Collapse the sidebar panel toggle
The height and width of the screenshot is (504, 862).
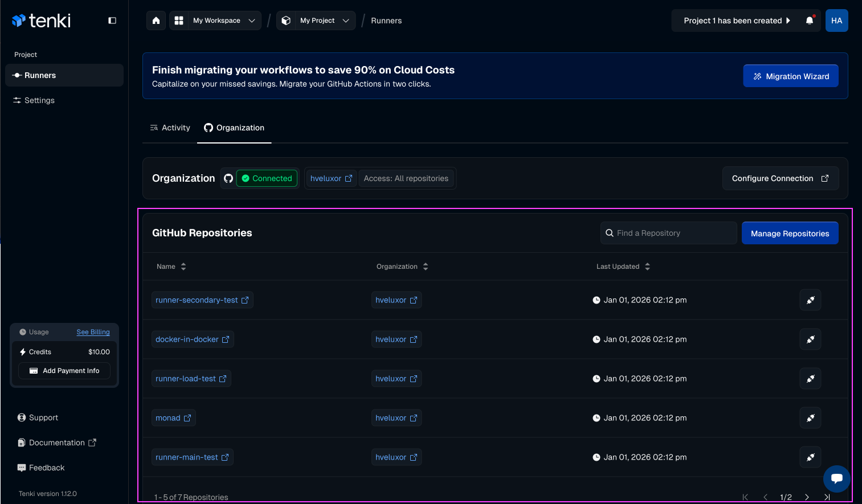(112, 21)
